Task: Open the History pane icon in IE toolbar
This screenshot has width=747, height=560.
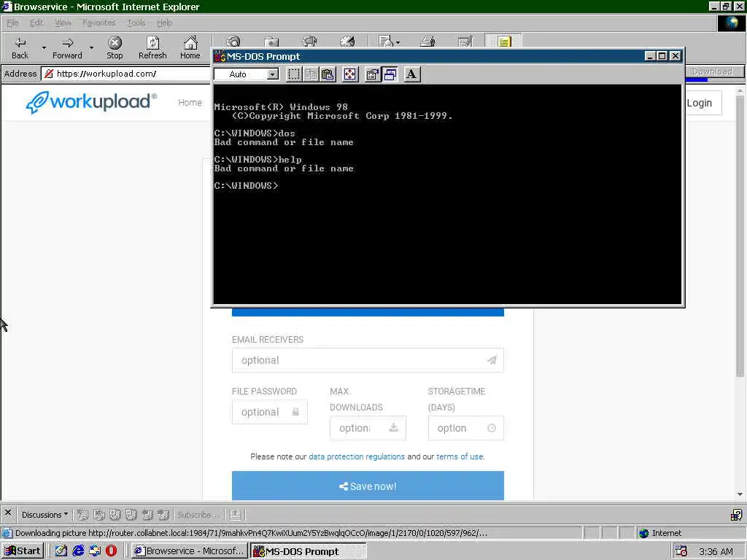Action: click(x=309, y=42)
